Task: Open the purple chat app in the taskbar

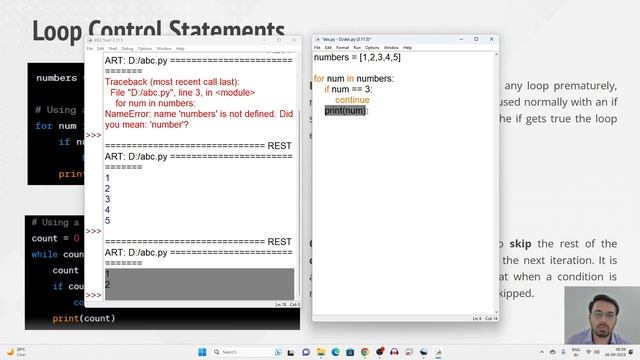Action: [306, 352]
